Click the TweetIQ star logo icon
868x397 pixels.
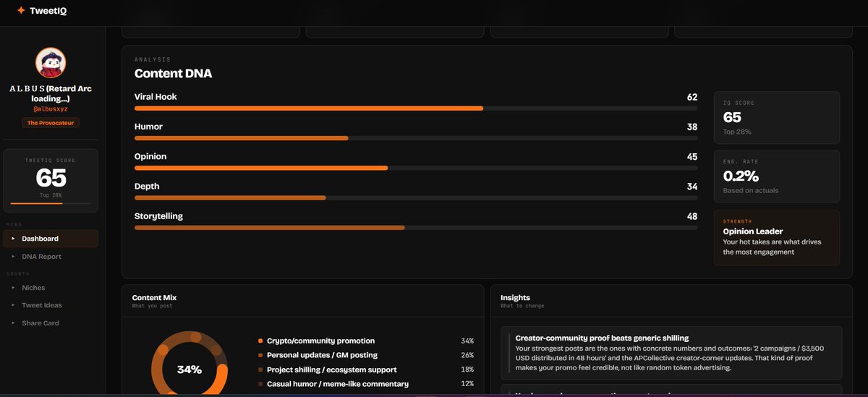point(21,10)
